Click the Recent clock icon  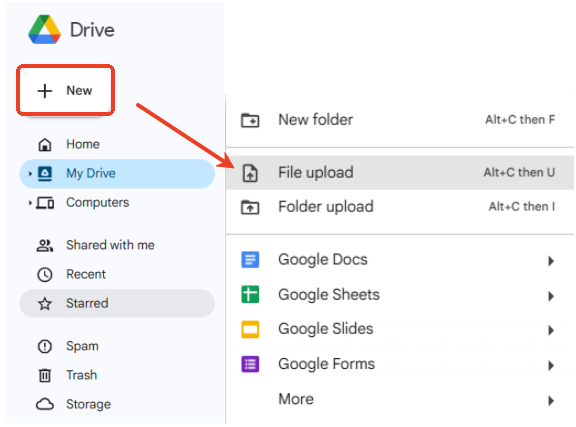45,274
